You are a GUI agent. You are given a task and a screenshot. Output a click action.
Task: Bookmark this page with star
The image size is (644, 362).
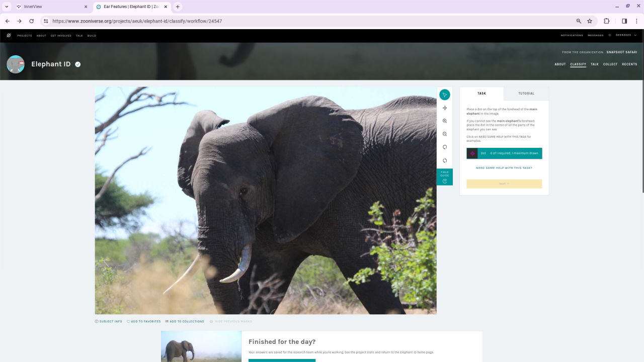pyautogui.click(x=590, y=21)
